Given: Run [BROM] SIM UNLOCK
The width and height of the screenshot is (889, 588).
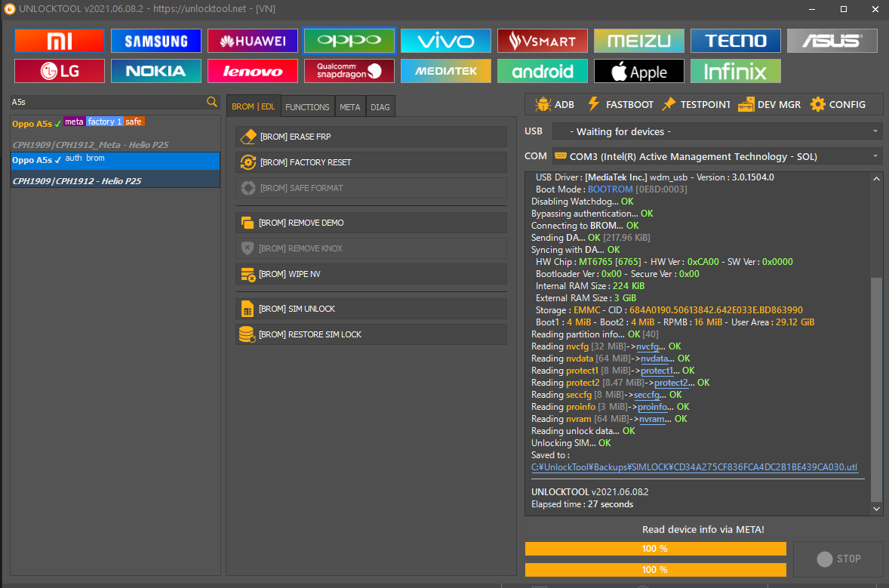Looking at the screenshot, I should [371, 309].
